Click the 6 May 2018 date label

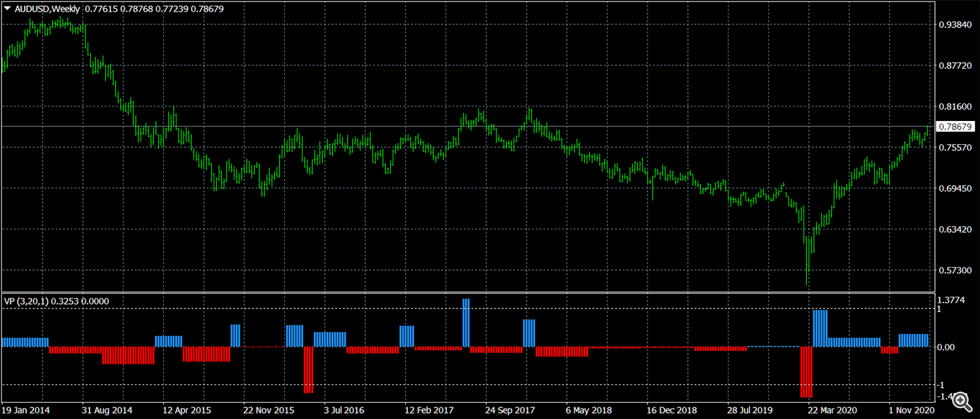point(589,411)
